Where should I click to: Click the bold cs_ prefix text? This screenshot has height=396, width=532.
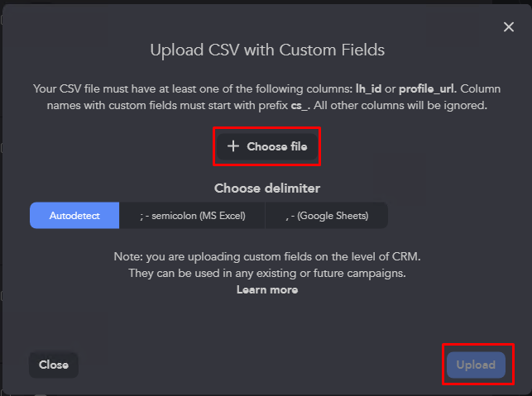(300, 106)
